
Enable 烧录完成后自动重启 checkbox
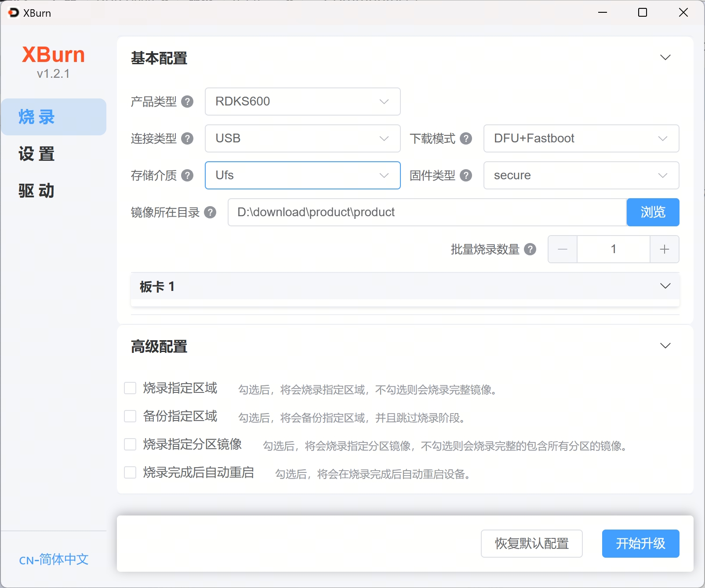pos(130,472)
